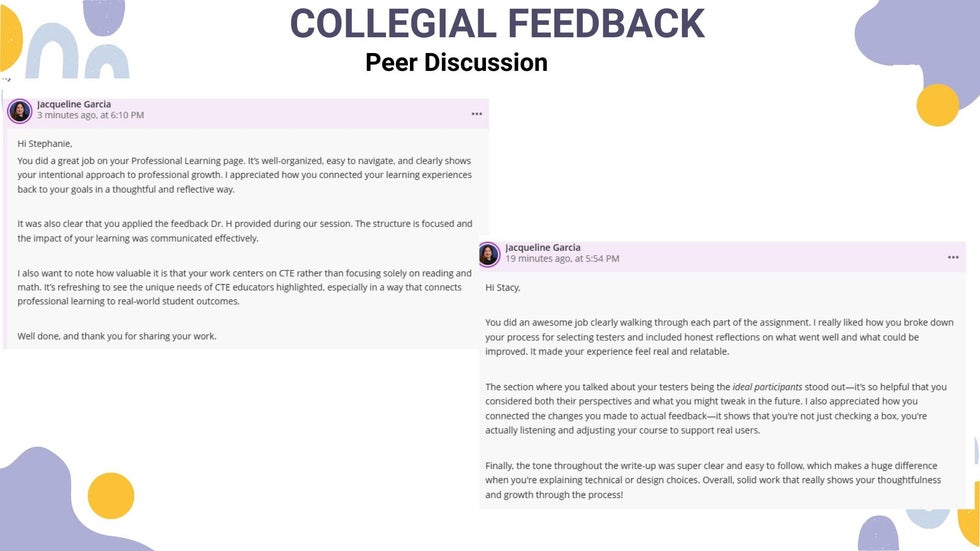Viewport: 980px width, 551px height.
Task: Click Jacqueline Garcia avatar on 5:54 PM post
Action: (489, 254)
